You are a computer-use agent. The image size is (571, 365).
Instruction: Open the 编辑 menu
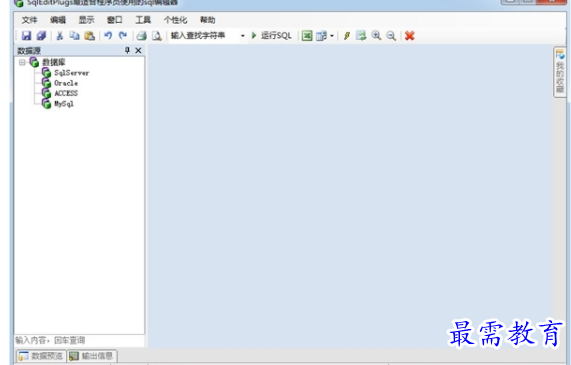[58, 20]
